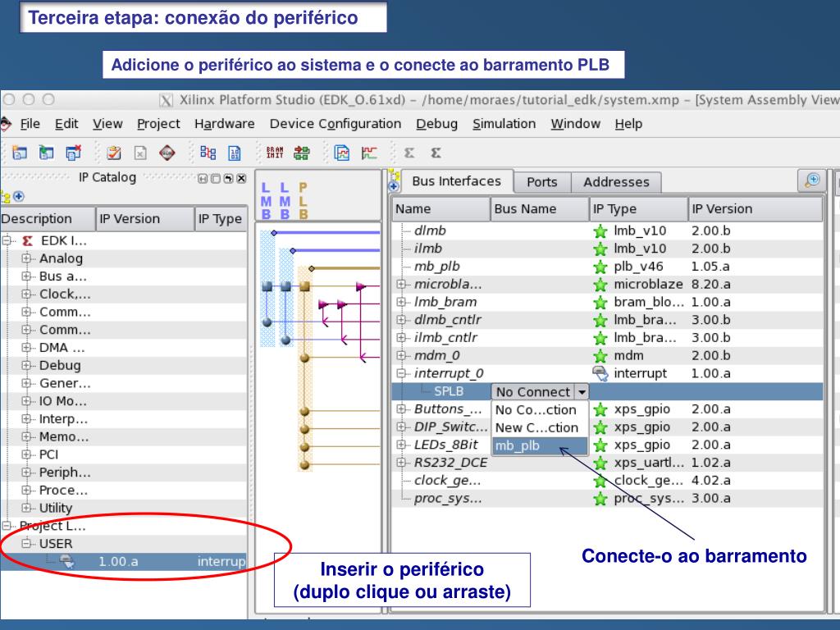Viewport: 840px width, 630px height.
Task: Choose New Connection in SPLB dropdown list
Action: coord(540,427)
